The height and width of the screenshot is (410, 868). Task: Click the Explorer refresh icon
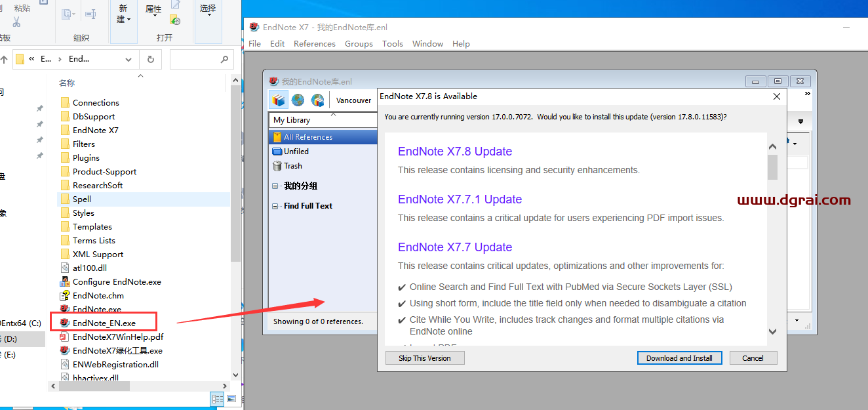pos(150,58)
